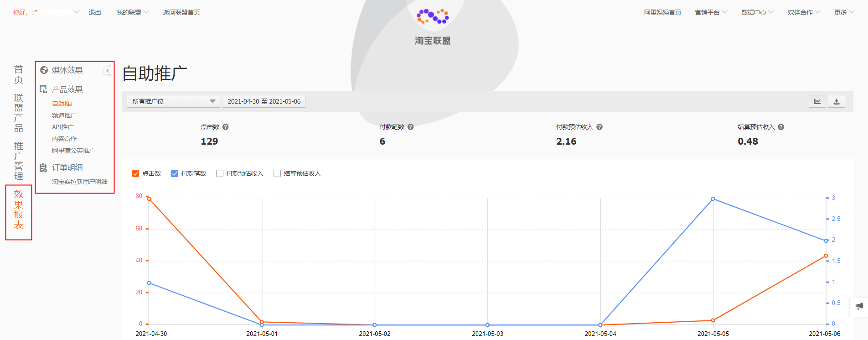Image resolution: width=868 pixels, height=340 pixels.
Task: Click the 2021-05-03 axis label
Action: pyautogui.click(x=487, y=334)
